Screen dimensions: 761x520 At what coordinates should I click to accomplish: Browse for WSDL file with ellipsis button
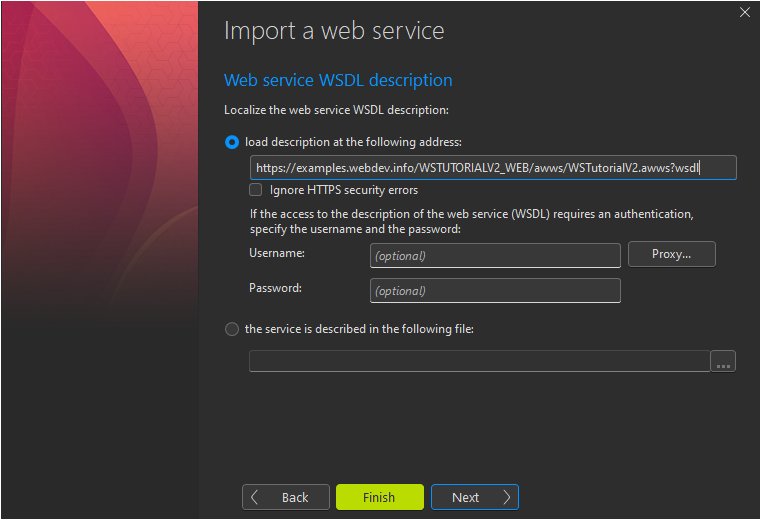(723, 361)
